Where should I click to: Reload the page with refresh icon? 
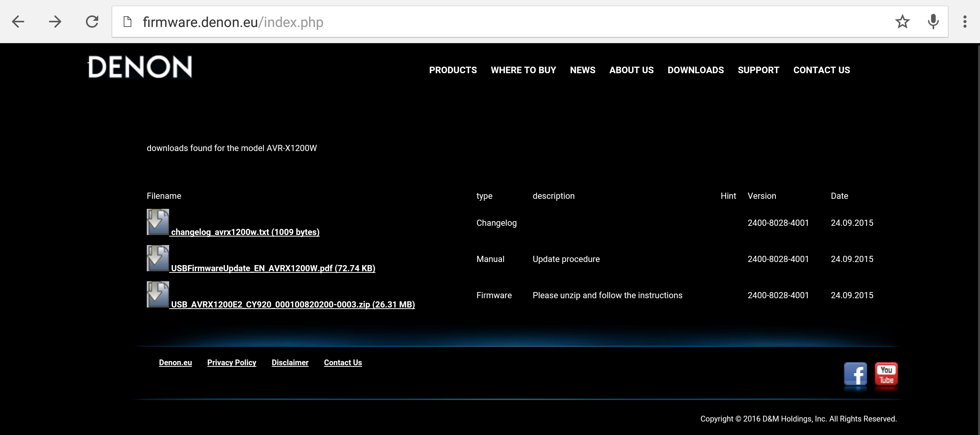(x=92, y=22)
